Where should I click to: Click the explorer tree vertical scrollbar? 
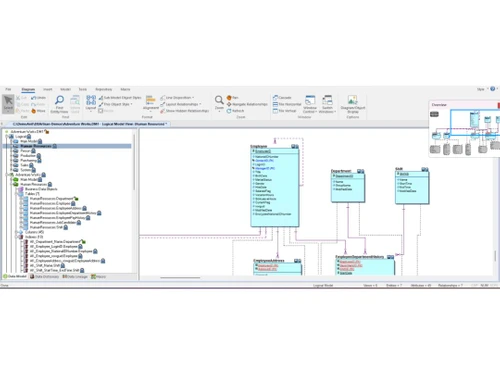tap(134, 162)
